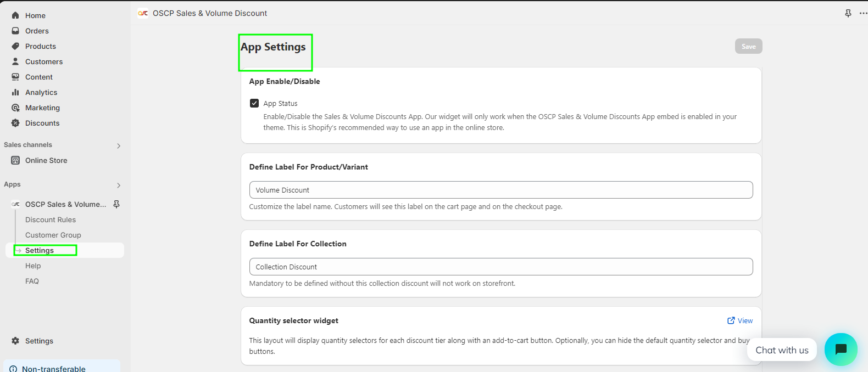Click the pin icon in top bar

click(x=848, y=13)
